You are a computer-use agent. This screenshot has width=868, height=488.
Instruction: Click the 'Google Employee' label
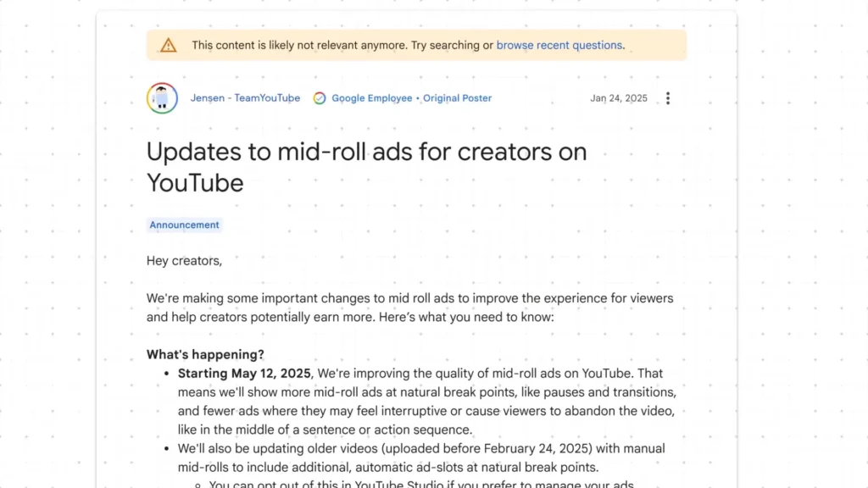tap(371, 98)
